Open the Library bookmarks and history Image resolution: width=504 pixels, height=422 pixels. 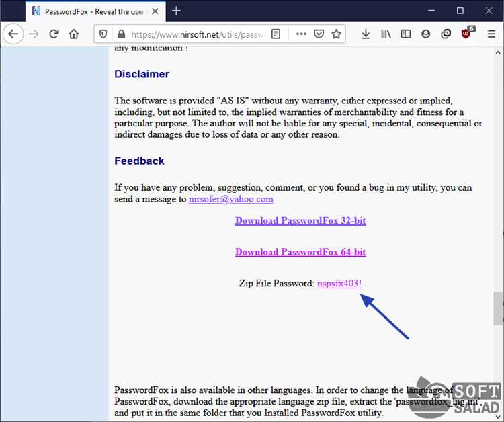point(386,34)
